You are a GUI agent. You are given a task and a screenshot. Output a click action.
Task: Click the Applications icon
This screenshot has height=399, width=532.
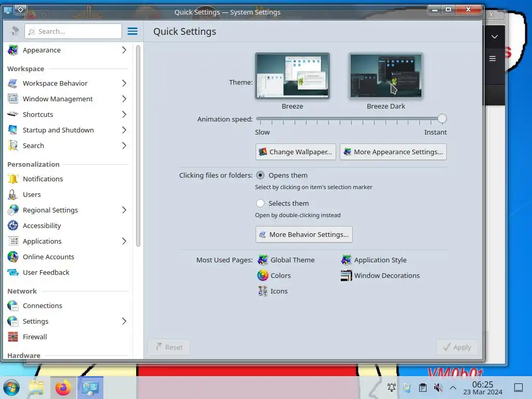coord(13,241)
